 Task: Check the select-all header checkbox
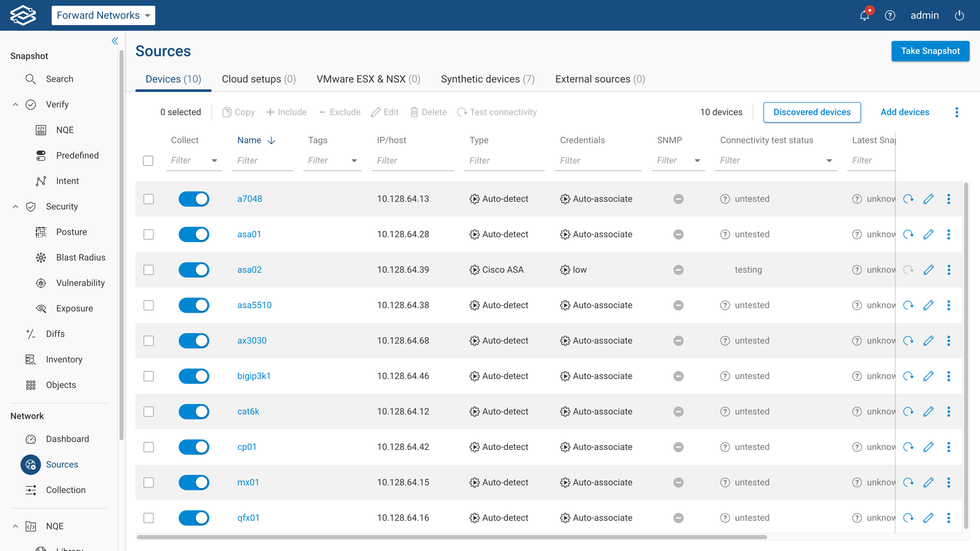click(148, 161)
